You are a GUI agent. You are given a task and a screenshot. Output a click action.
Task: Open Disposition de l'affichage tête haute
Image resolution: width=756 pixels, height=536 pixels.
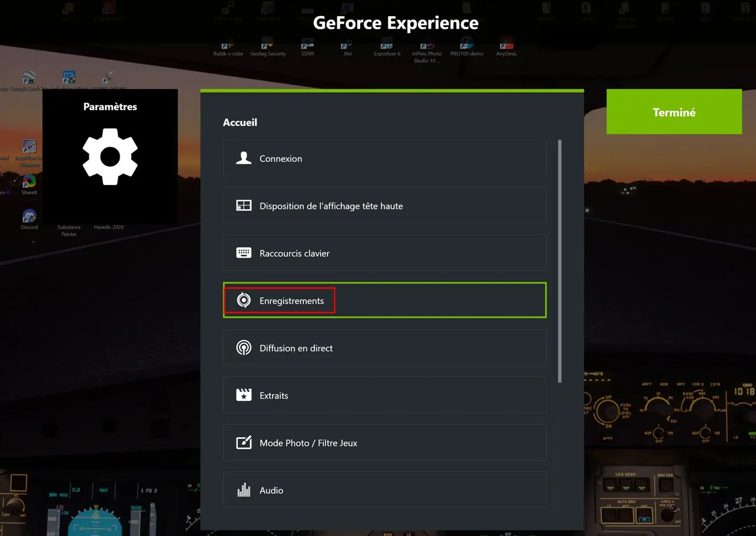(385, 206)
